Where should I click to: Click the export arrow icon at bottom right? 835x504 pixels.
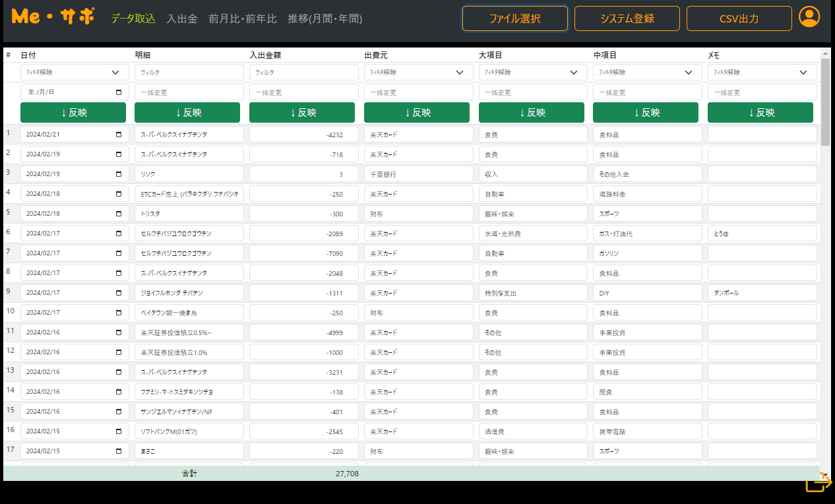pos(819,482)
